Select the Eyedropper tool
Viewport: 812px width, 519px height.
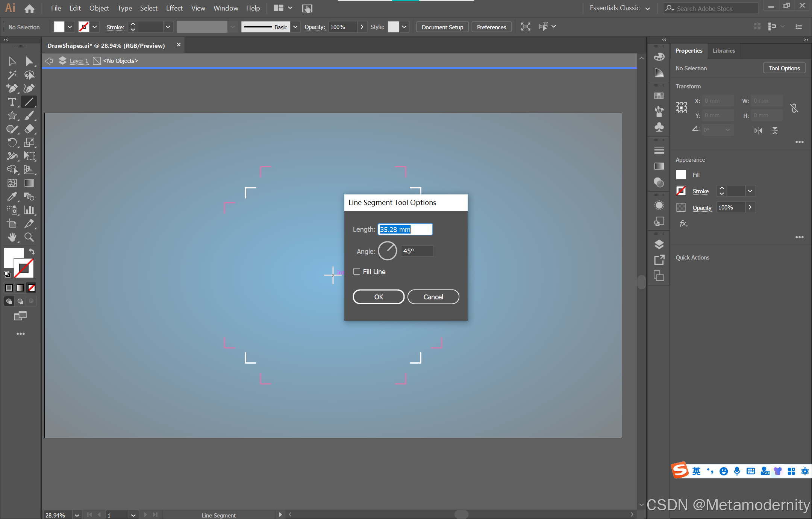12,196
